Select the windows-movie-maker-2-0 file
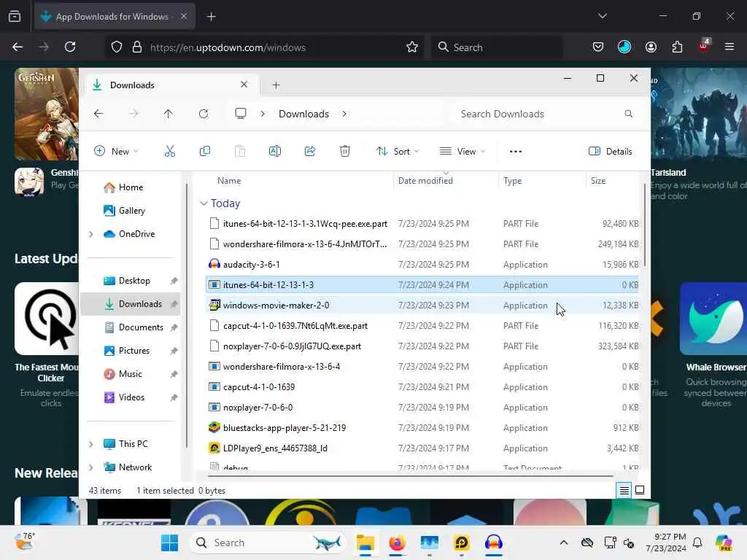This screenshot has width=747, height=560. click(422, 306)
